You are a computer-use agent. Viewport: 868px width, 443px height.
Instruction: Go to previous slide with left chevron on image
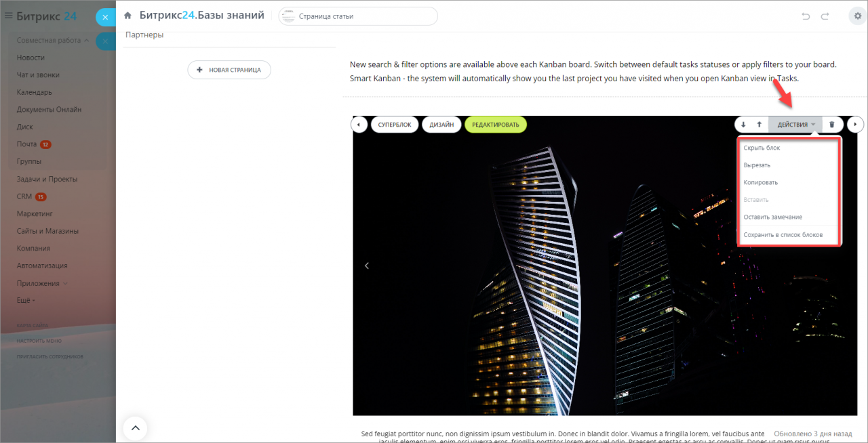tap(367, 266)
